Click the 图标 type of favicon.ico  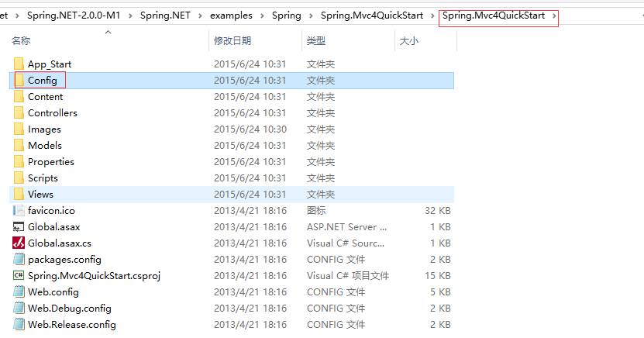[x=316, y=211]
